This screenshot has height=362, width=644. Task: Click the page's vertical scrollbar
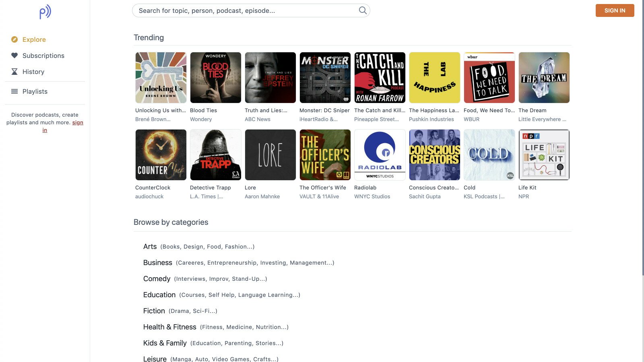pyautogui.click(x=642, y=137)
